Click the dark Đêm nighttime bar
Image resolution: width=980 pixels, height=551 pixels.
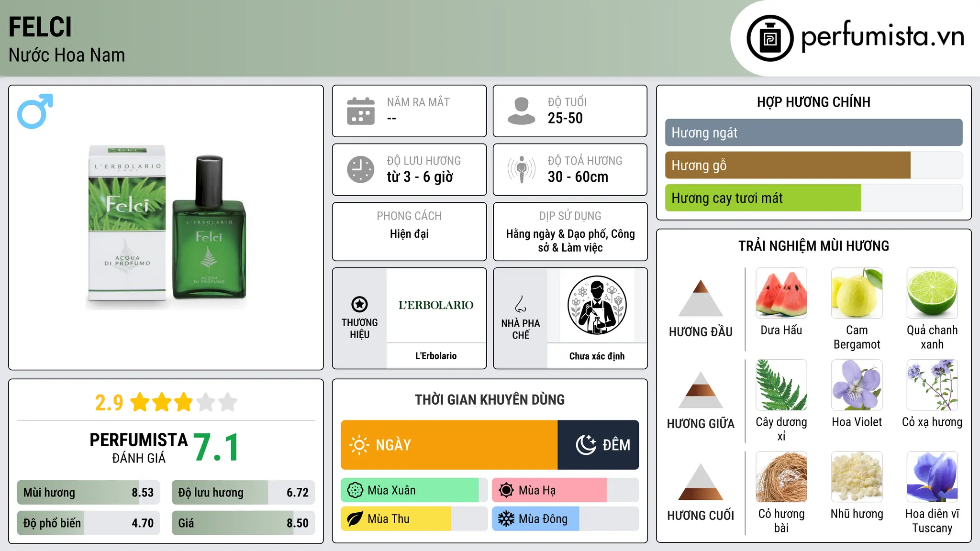(x=598, y=445)
